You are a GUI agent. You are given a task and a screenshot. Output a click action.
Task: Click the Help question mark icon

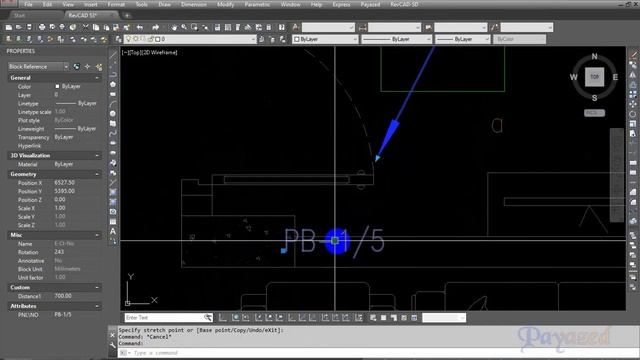pos(281,27)
